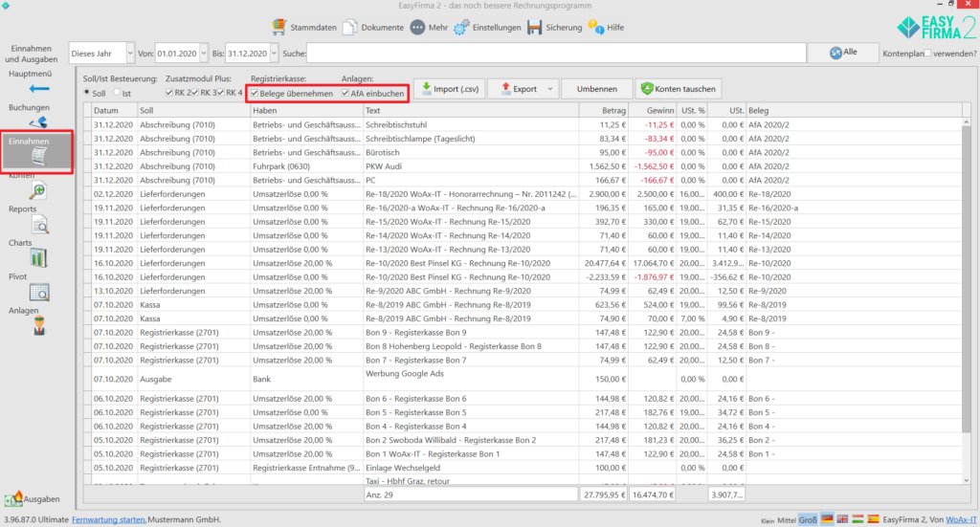The width and height of the screenshot is (980, 527).
Task: Toggle the RK 2 checkbox
Action: click(x=169, y=93)
